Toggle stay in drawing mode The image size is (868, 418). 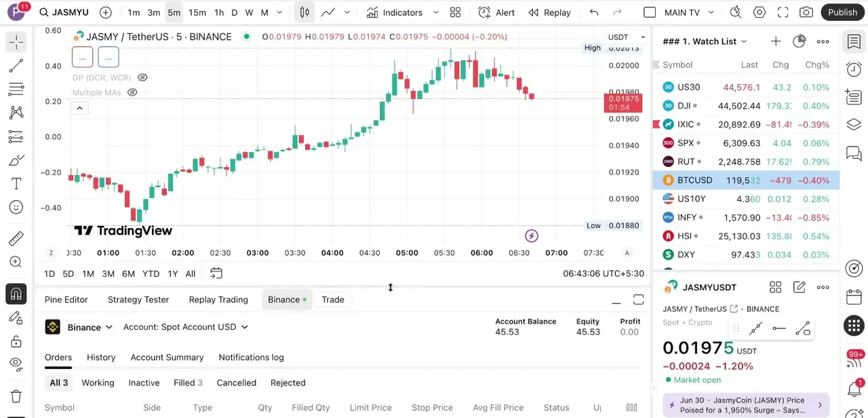click(x=16, y=318)
